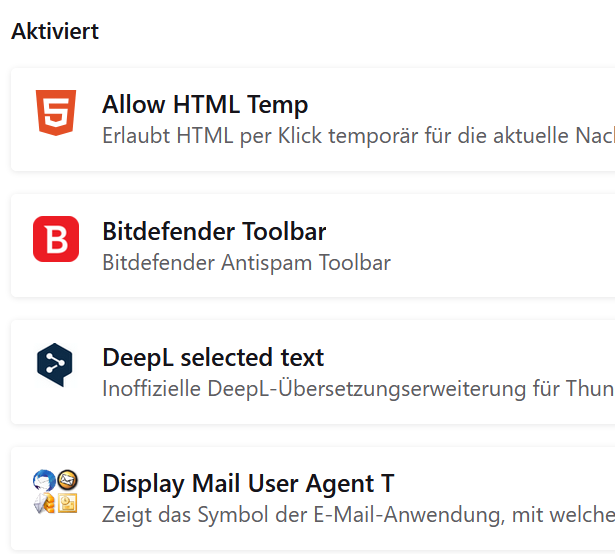Click the blue Thunderbird bird logo

pos(44,481)
